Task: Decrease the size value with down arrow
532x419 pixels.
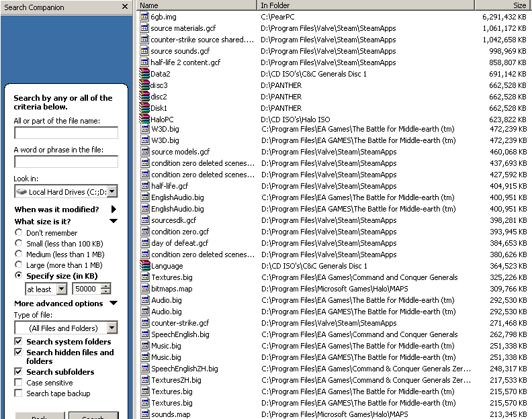Action: coord(106,291)
